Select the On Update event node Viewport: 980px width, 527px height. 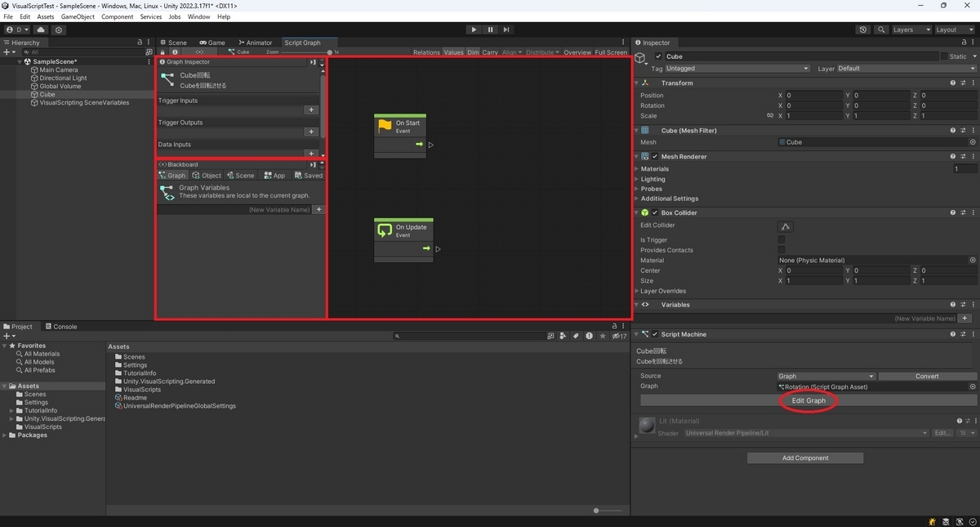(403, 239)
